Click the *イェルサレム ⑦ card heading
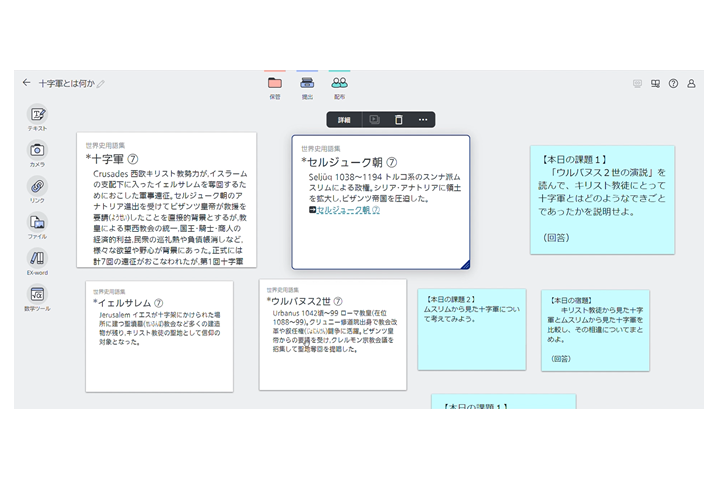Viewport: 721px width, 480px height. [x=128, y=303]
